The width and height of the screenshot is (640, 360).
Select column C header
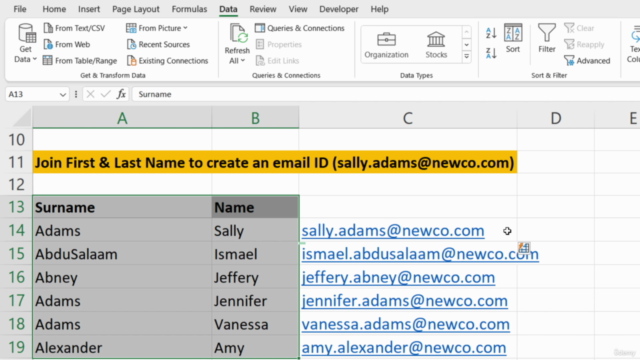click(408, 118)
